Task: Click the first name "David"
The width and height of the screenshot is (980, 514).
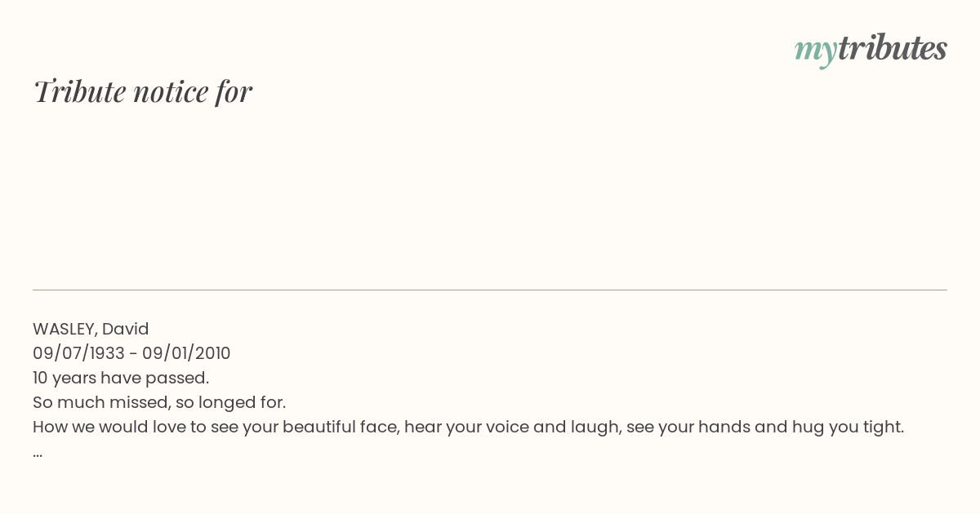Action: pos(125,330)
